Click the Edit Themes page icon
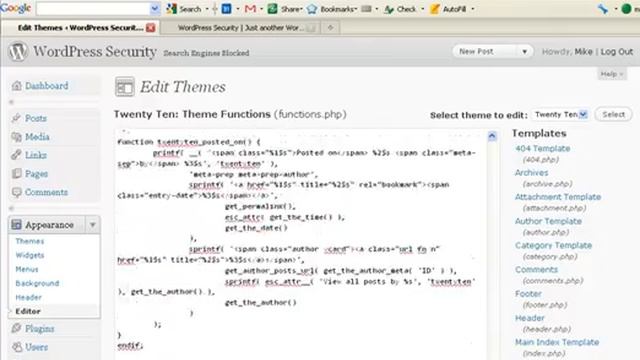Viewport: 640px width, 360px height. click(x=124, y=87)
